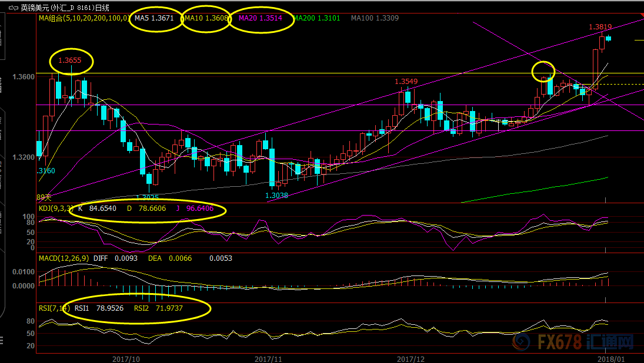Click the 2017/11 date axis marker
Screen dimensions: 644x363
269,358
